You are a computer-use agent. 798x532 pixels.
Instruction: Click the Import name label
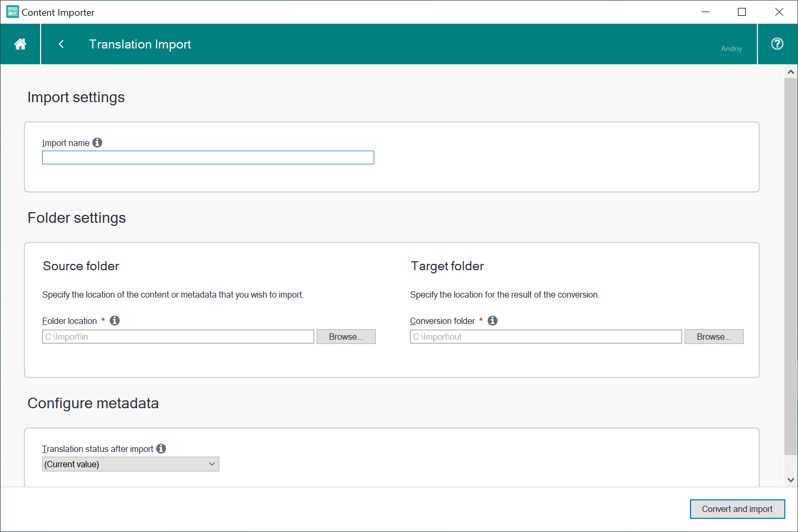[x=66, y=143]
